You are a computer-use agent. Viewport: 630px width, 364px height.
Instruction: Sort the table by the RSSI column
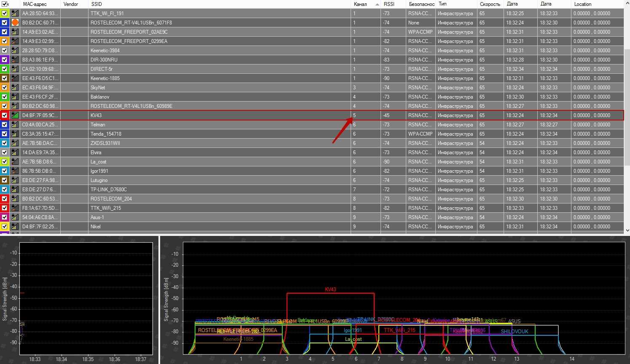(x=393, y=4)
